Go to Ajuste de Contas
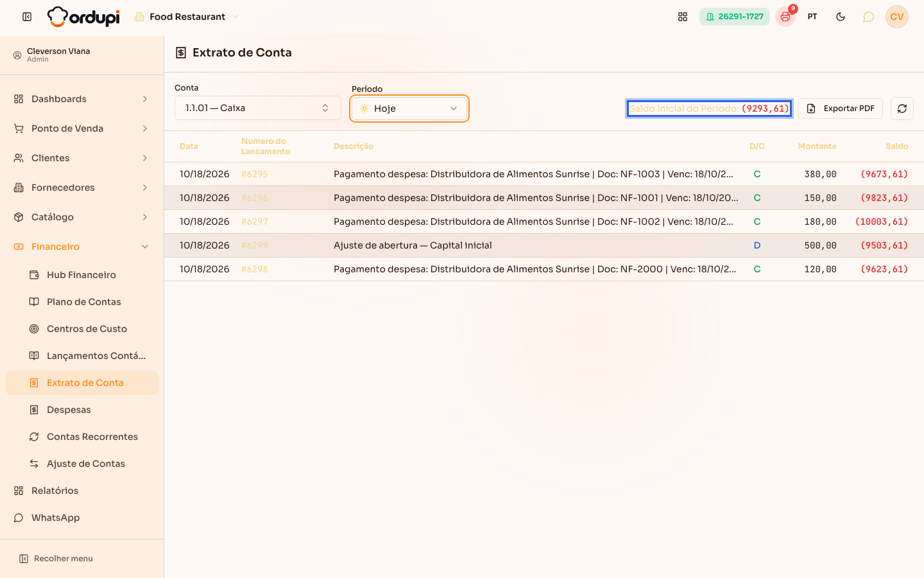Viewport: 924px width, 578px height. click(x=81, y=464)
